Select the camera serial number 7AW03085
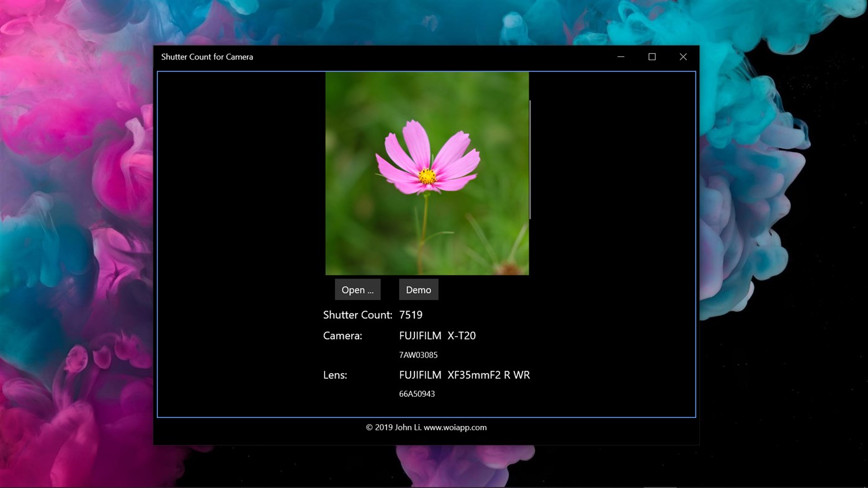Image resolution: width=868 pixels, height=488 pixels. pos(418,355)
